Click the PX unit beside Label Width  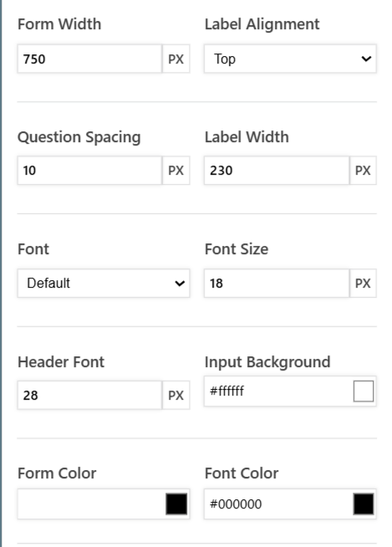tap(363, 171)
